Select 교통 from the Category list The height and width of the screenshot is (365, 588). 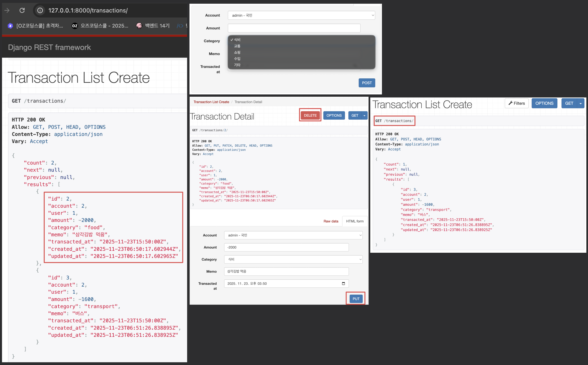point(237,46)
